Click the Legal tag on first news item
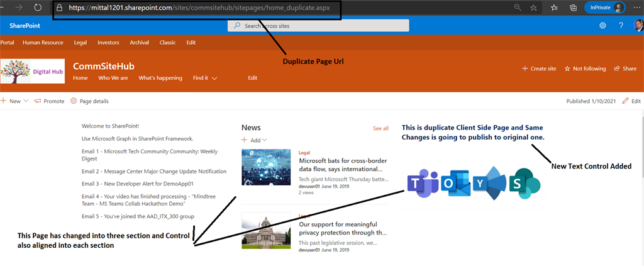 (x=304, y=152)
